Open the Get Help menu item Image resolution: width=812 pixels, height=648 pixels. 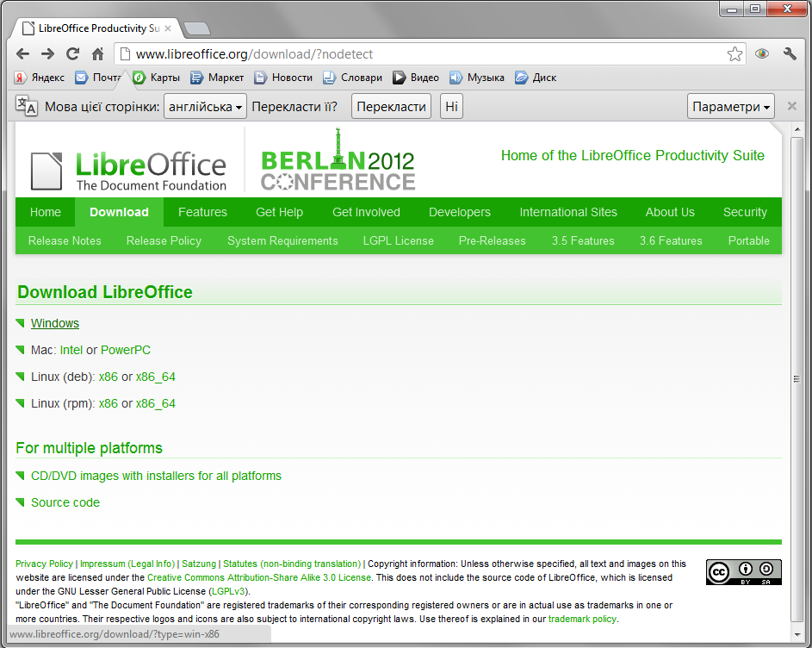[x=279, y=212]
